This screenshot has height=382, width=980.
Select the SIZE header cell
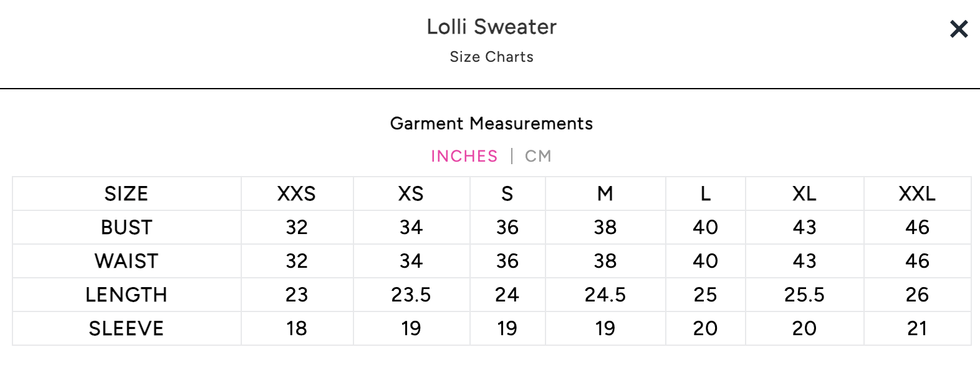click(x=126, y=194)
